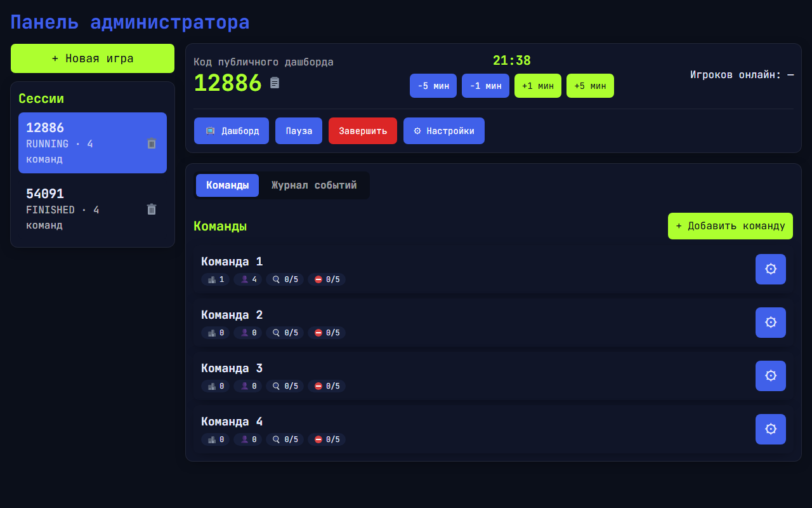The image size is (812, 508).
Task: Click the magnifier 0/5 badge of Команда 4
Action: (x=285, y=439)
